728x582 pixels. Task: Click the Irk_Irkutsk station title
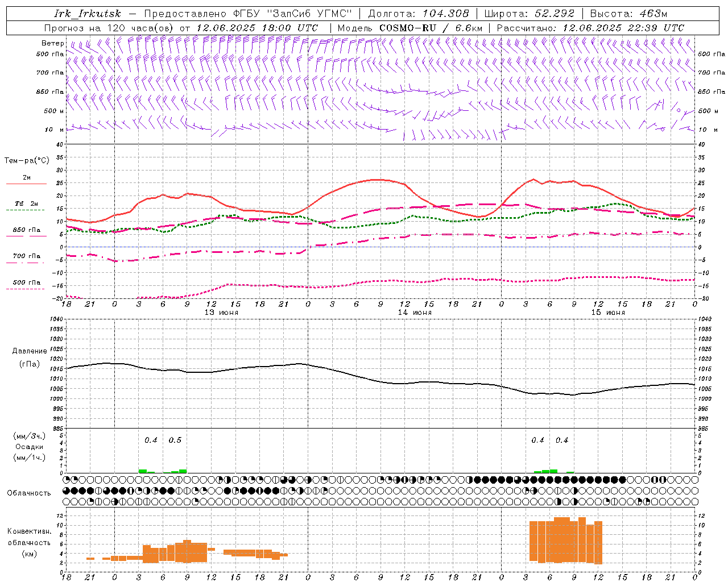88,14
